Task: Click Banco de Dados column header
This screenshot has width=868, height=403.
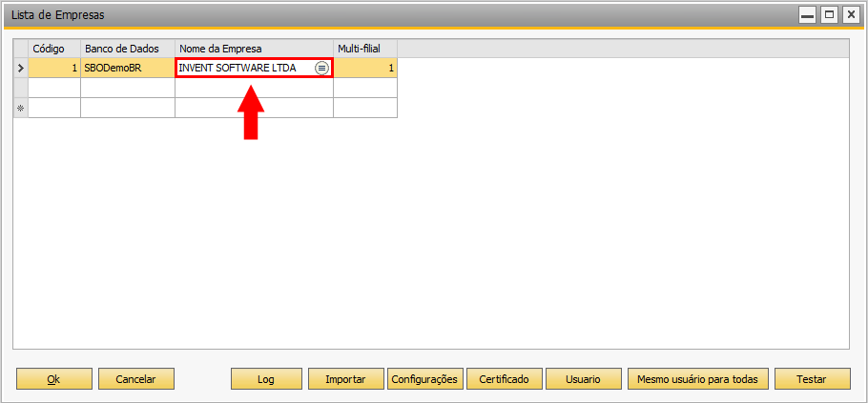Action: 128,49
